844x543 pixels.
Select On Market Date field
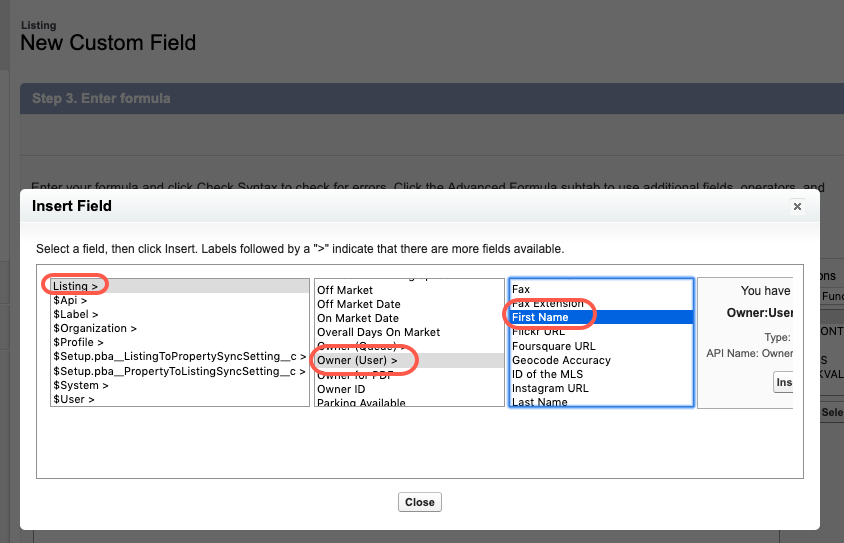409,318
